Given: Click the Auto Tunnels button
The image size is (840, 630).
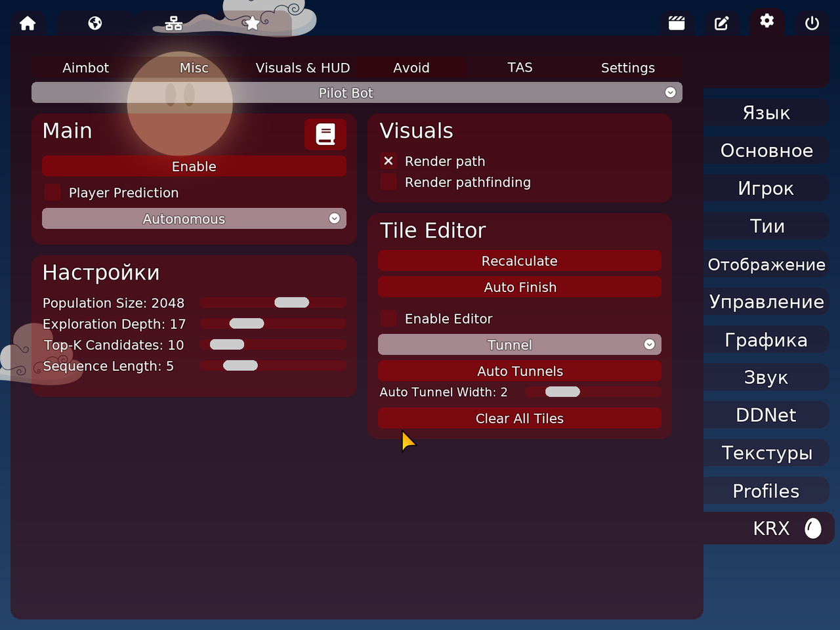Looking at the screenshot, I should (x=520, y=371).
